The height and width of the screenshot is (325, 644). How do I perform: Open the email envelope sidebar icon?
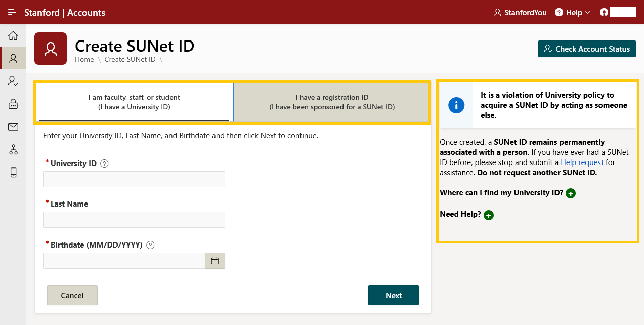coord(13,127)
